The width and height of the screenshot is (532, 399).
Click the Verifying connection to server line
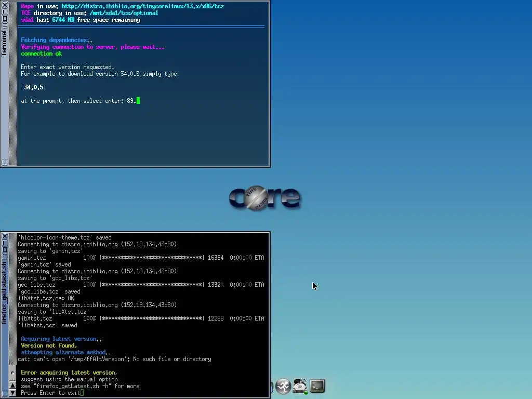(x=92, y=47)
